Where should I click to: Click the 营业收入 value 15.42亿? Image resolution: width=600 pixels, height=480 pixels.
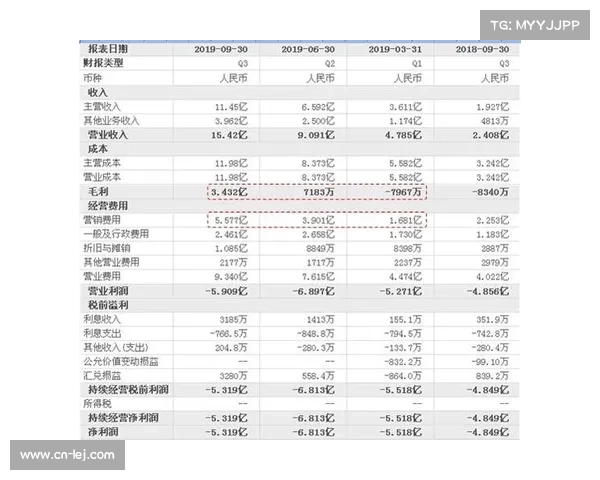pyautogui.click(x=229, y=133)
